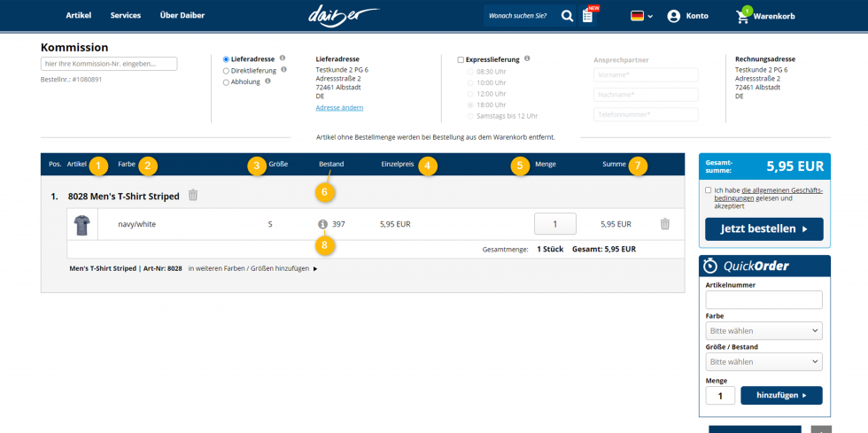This screenshot has width=868, height=433.
Task: Click the Bestellnr. #1080891 text
Action: click(x=72, y=79)
